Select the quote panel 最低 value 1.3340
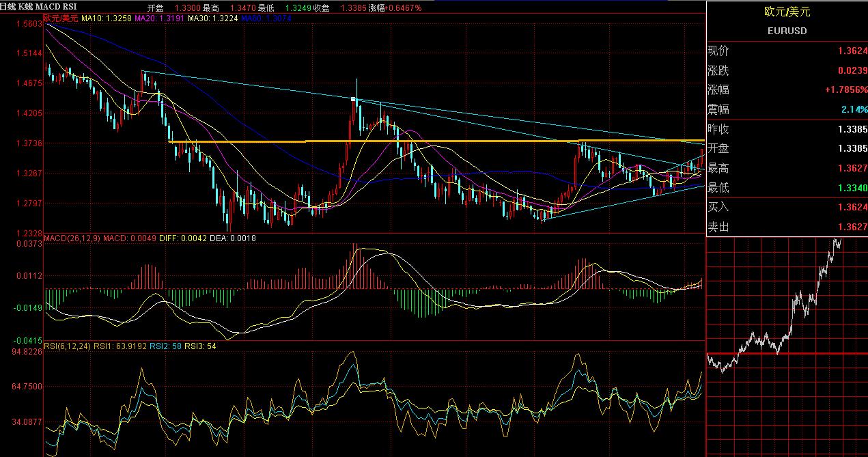This screenshot has width=868, height=457. 852,188
